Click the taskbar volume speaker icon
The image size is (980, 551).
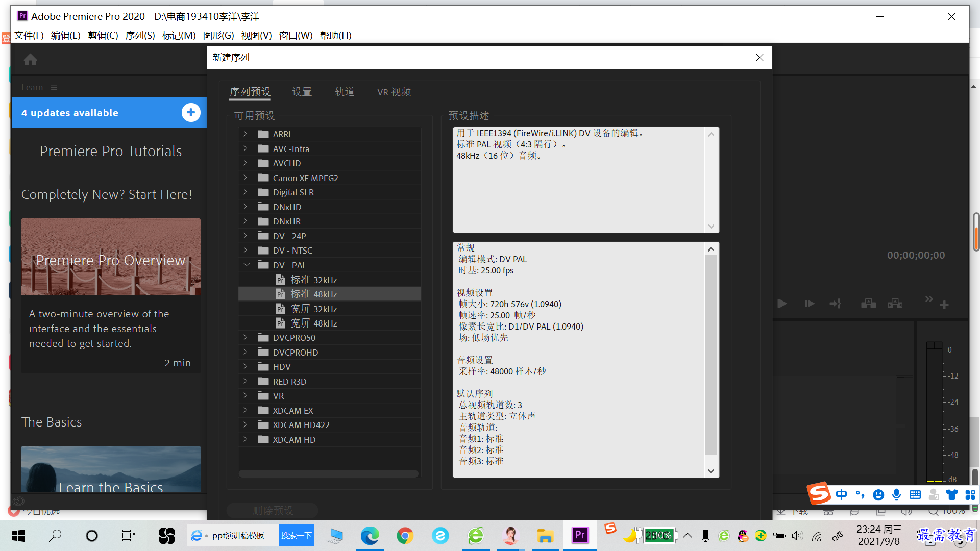click(x=797, y=536)
